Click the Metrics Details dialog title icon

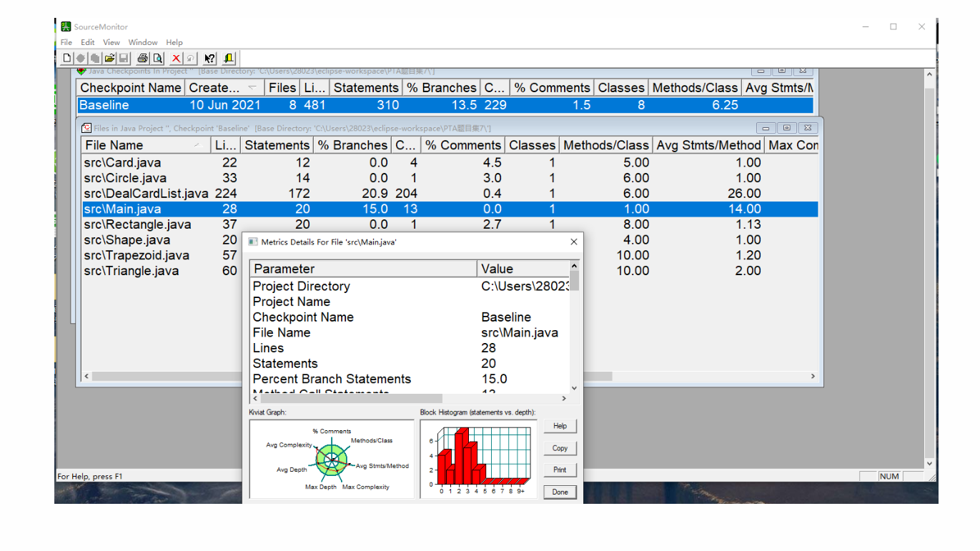tap(252, 242)
